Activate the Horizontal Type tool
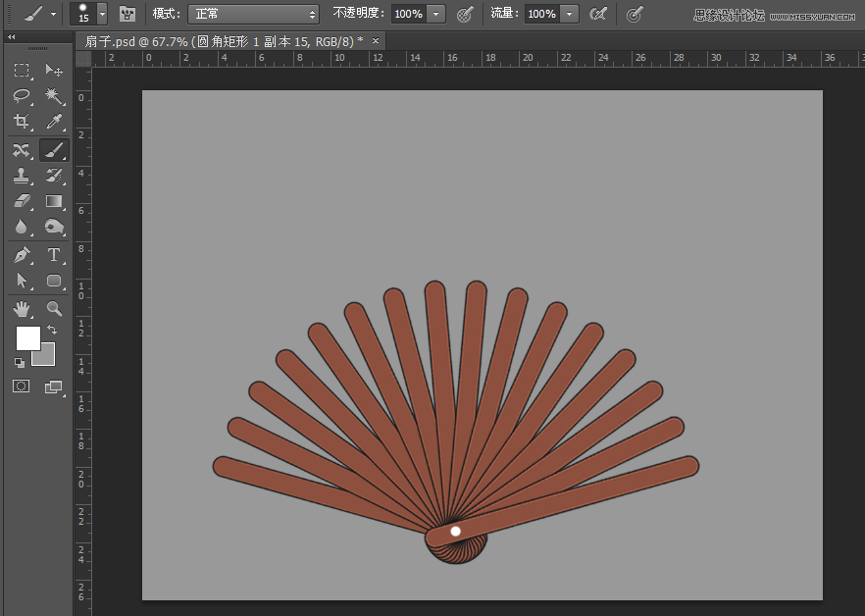865x616 pixels. coord(54,255)
